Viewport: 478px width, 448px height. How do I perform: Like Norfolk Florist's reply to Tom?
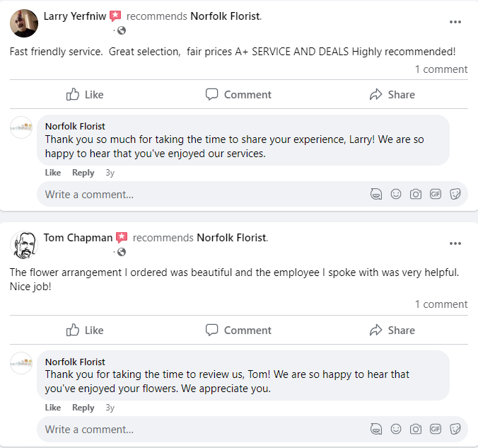click(53, 408)
